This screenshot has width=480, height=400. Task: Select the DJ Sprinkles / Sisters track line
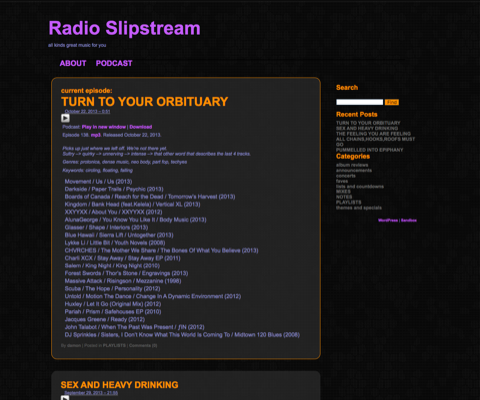(x=182, y=335)
